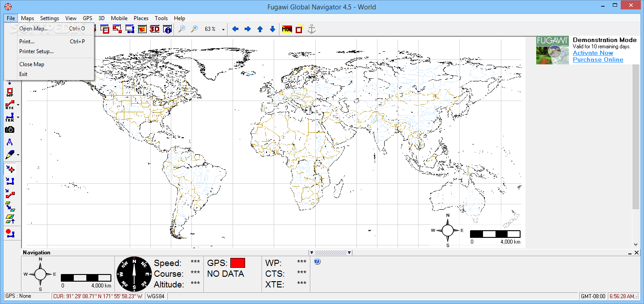Click the blue help question mark icon
This screenshot has width=644, height=304.
[x=317, y=261]
